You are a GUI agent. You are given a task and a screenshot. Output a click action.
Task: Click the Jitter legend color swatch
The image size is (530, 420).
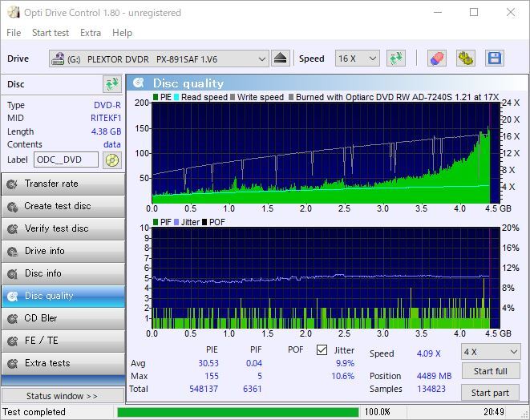pyautogui.click(x=176, y=222)
